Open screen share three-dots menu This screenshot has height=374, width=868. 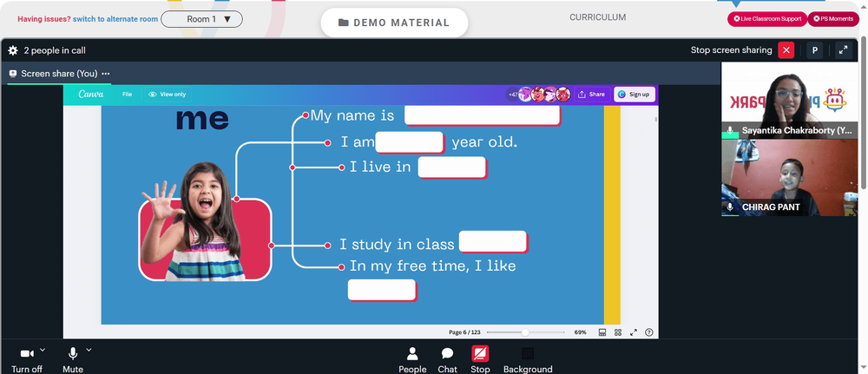[x=106, y=74]
